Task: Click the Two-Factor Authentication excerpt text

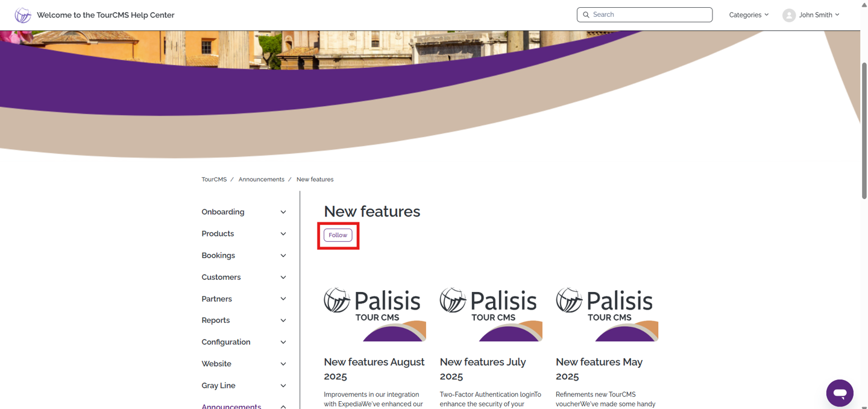Action: [490, 399]
